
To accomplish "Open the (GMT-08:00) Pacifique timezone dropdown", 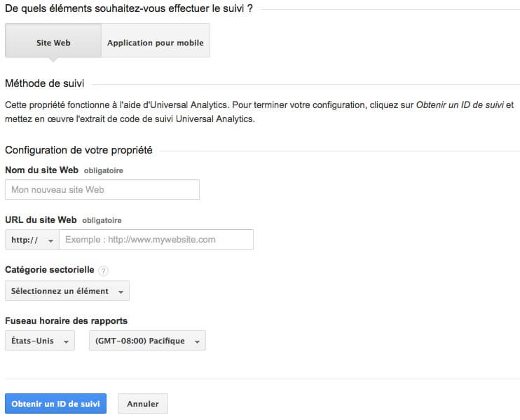I will point(147,341).
